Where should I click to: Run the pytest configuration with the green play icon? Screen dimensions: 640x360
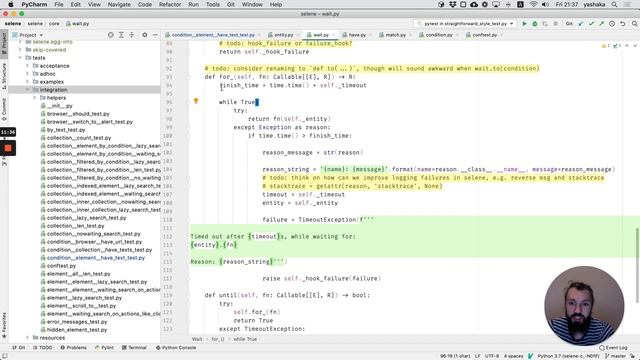coord(524,24)
